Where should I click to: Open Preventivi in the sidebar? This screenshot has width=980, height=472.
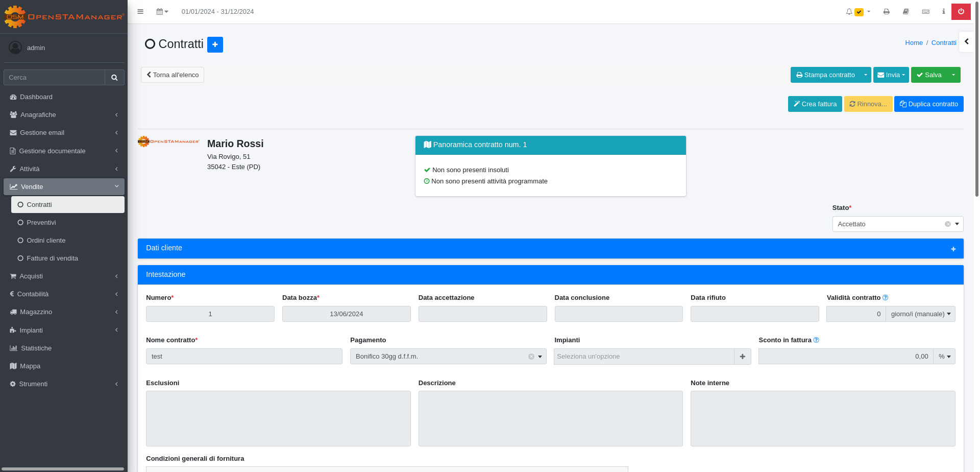tap(41, 223)
